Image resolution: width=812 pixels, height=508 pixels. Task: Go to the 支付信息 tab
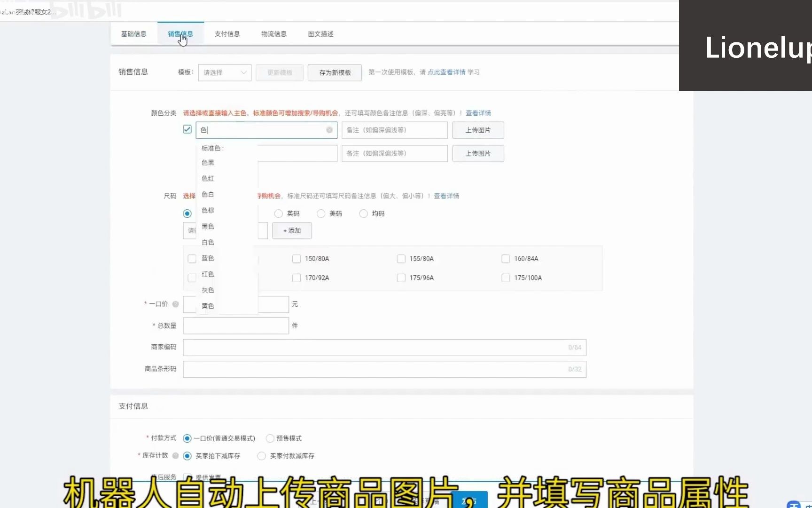click(227, 34)
